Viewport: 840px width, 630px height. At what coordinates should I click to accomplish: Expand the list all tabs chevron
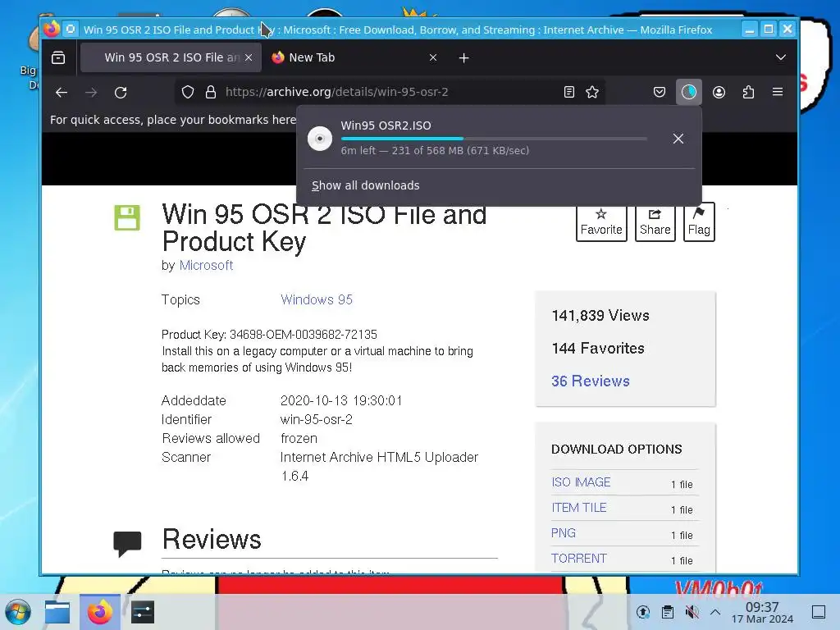(x=781, y=57)
